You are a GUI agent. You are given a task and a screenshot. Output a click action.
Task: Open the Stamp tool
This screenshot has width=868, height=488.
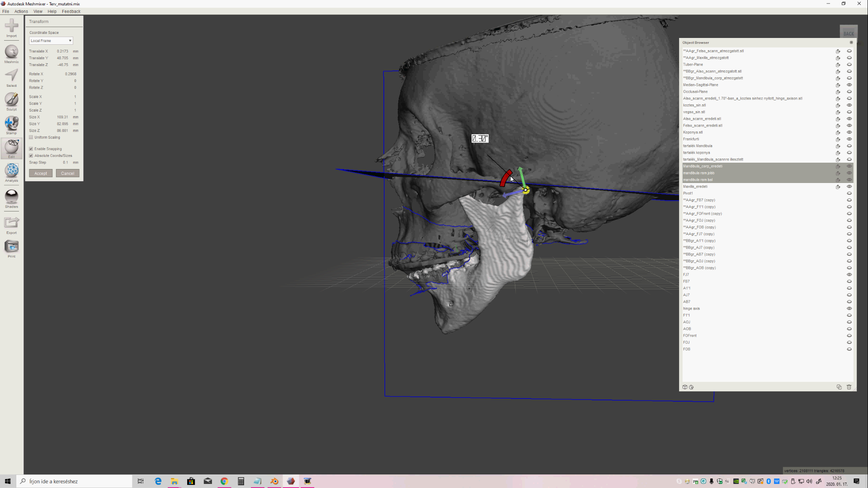[11, 124]
